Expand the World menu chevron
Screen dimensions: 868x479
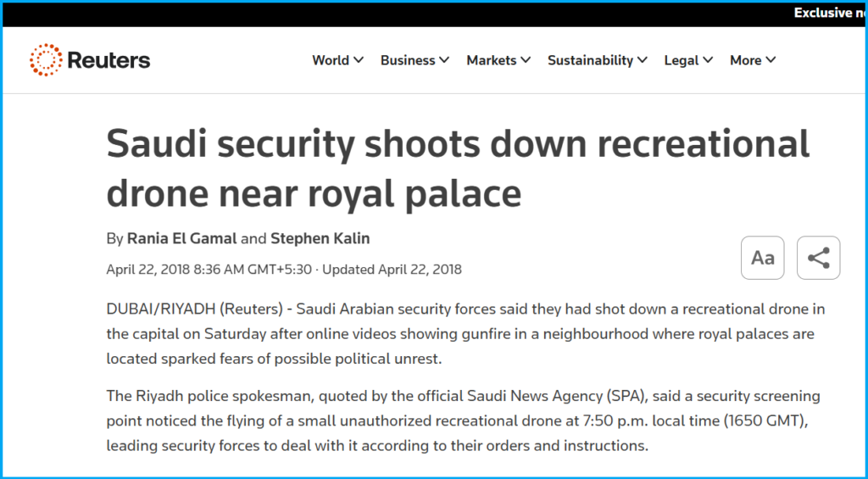(359, 60)
